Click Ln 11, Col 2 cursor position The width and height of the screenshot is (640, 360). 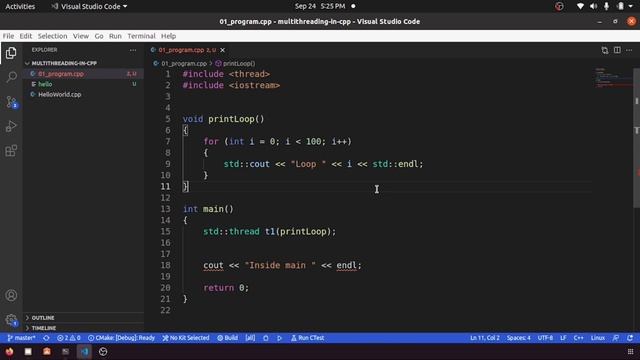click(485, 338)
